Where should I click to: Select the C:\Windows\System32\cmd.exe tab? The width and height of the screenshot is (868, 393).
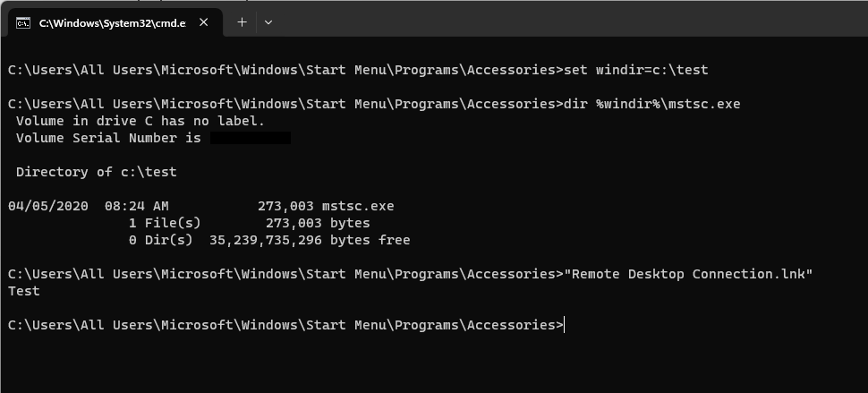pyautogui.click(x=112, y=22)
